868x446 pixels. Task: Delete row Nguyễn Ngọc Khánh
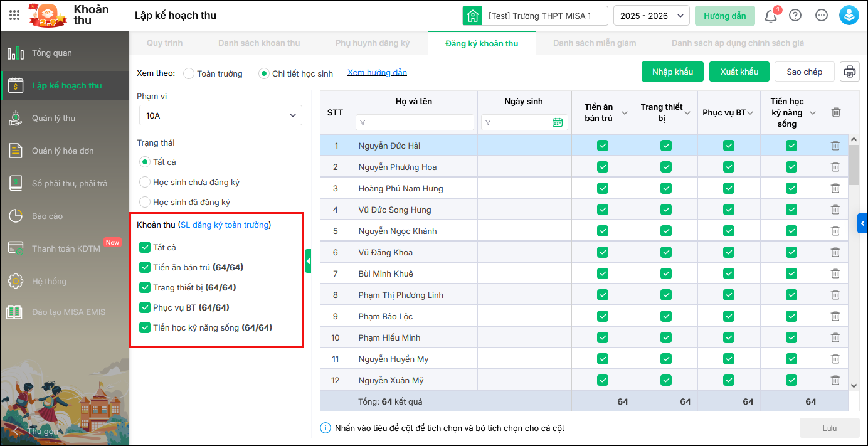[835, 231]
